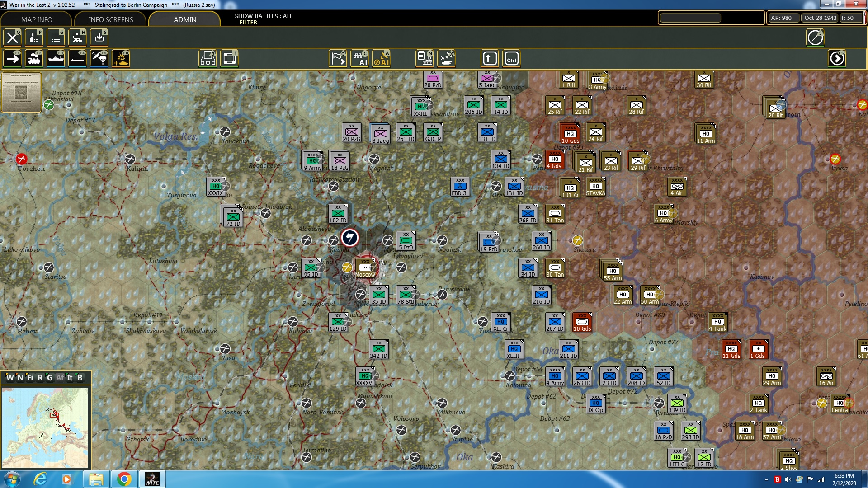This screenshot has height=488, width=868.
Task: Cycle the SHOW BATTLES : ALL setting
Action: click(x=264, y=17)
